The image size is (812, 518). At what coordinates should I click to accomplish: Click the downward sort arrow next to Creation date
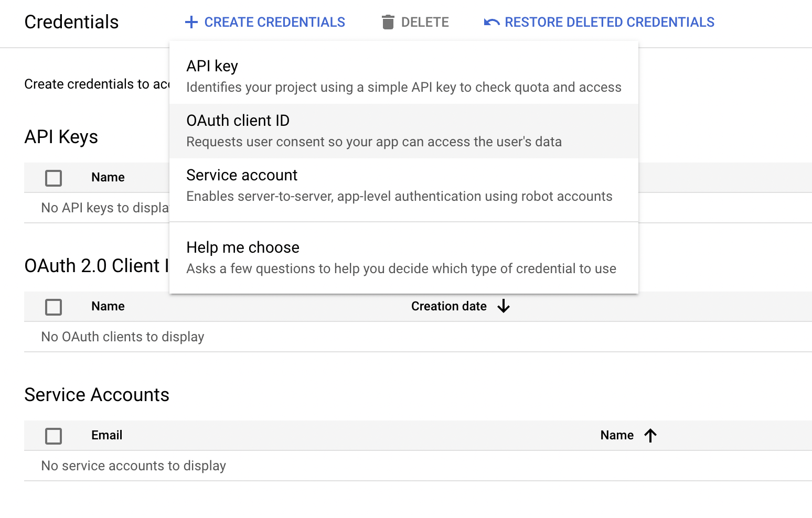[504, 306]
